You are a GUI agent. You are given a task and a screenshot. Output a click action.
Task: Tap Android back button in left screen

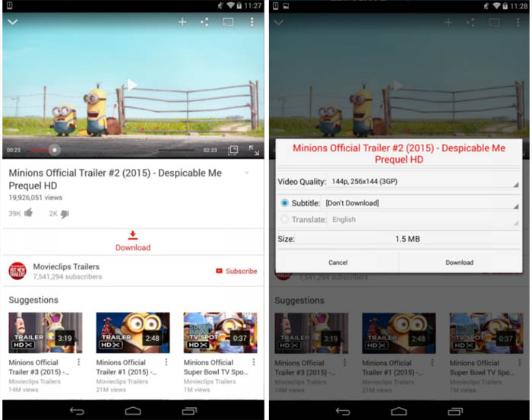tap(77, 411)
